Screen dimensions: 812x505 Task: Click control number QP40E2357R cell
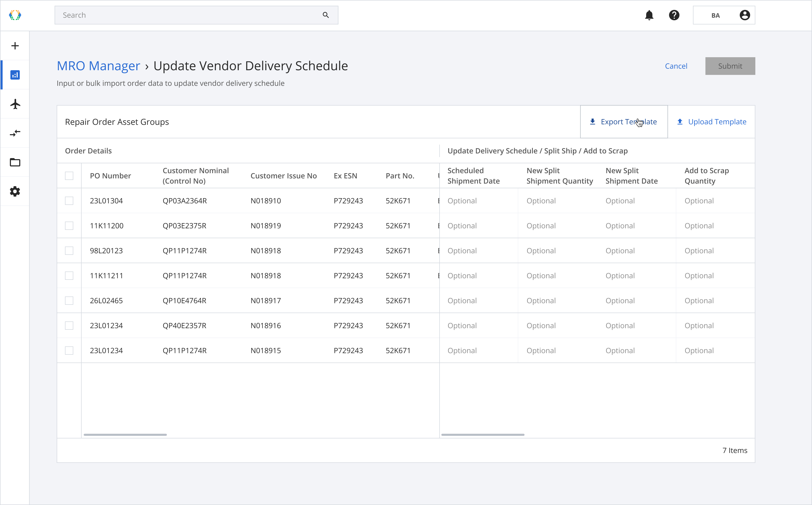coord(184,326)
